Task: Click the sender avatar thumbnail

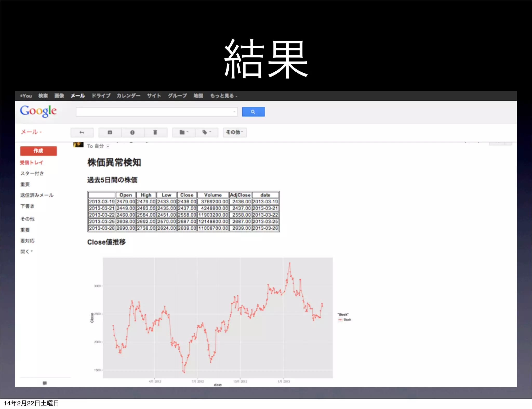Action: pyautogui.click(x=78, y=145)
